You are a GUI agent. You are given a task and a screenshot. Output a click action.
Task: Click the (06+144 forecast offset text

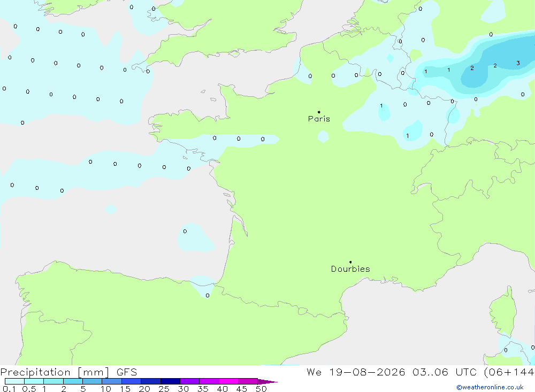click(509, 372)
